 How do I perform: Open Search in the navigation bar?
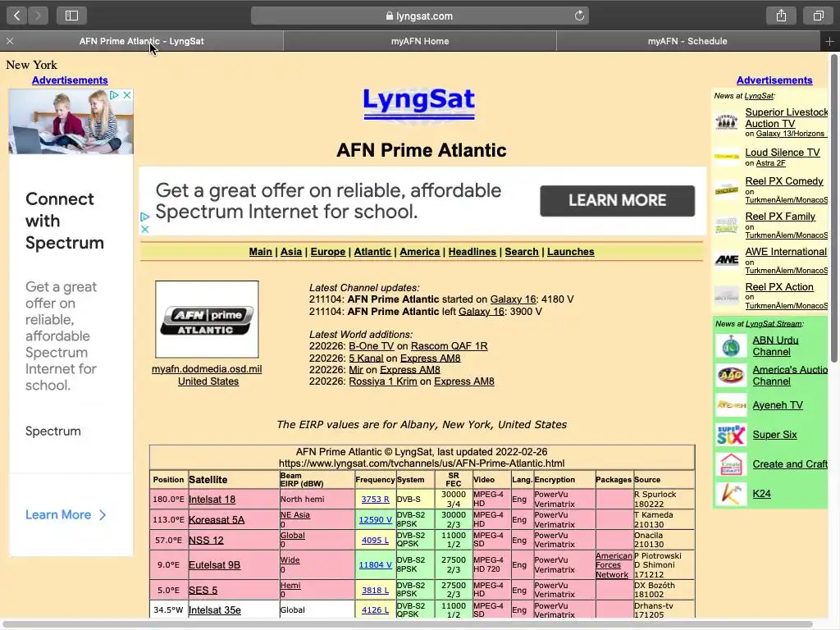(521, 252)
